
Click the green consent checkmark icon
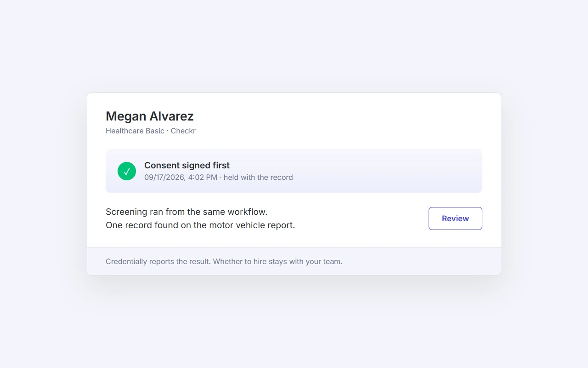click(127, 171)
